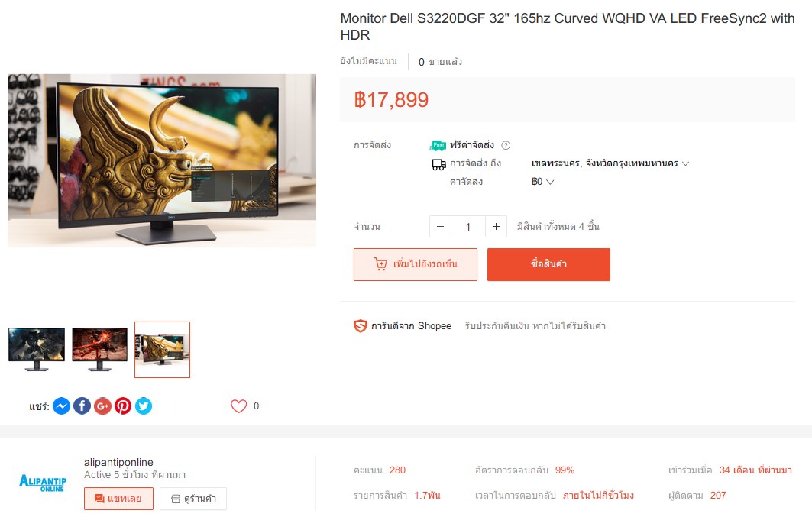Select the second red-screen monitor thumbnail
This screenshot has width=812, height=517.
click(99, 349)
